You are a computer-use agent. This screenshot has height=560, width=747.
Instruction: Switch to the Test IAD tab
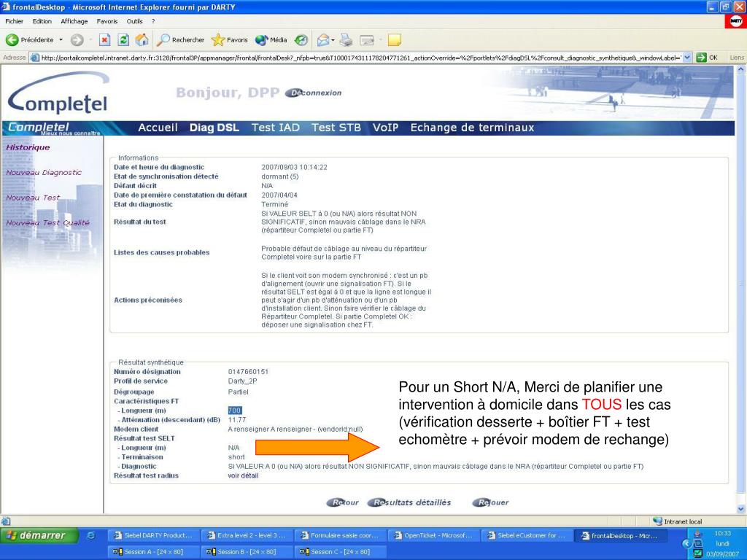coord(275,128)
